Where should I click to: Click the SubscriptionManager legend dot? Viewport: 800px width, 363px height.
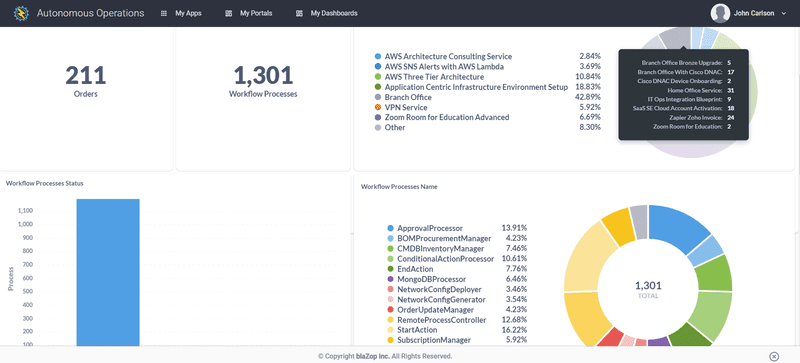pos(390,340)
